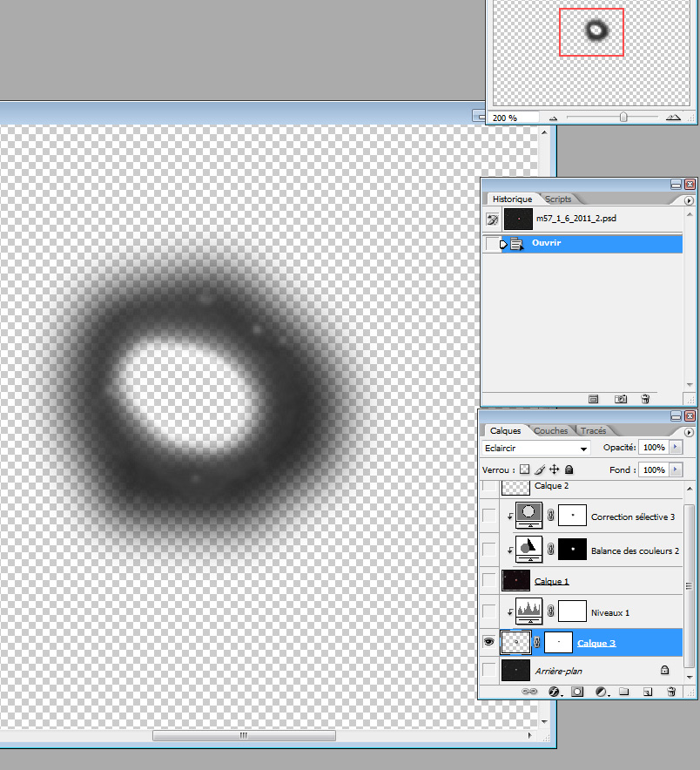Take a new snapshot with the camera icon
The width and height of the screenshot is (700, 770).
click(x=621, y=399)
